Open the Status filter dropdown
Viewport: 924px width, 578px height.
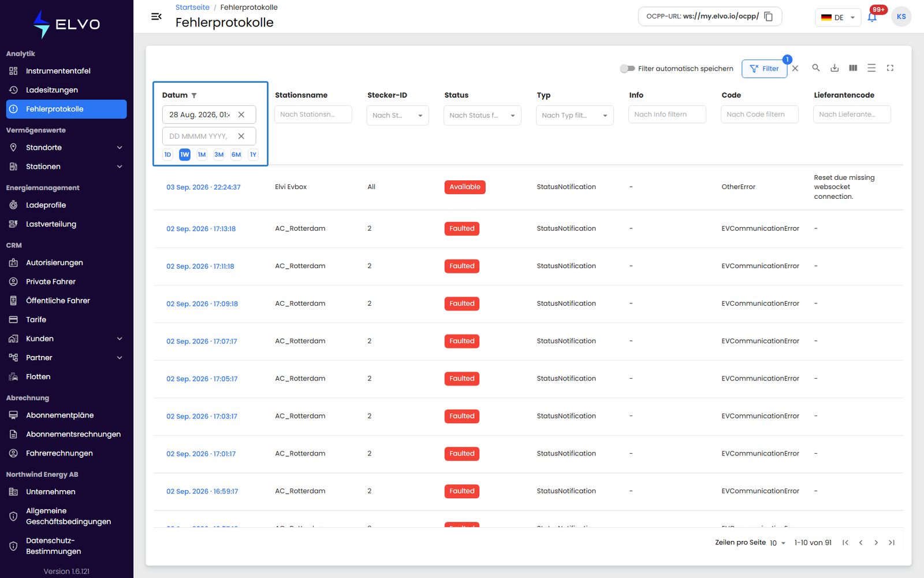click(x=482, y=115)
